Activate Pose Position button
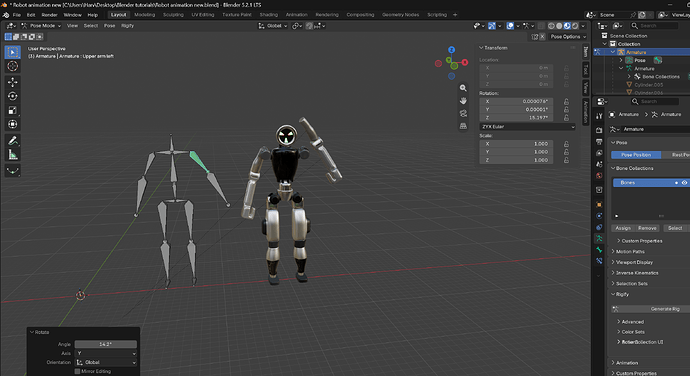690x376 pixels. (x=636, y=155)
